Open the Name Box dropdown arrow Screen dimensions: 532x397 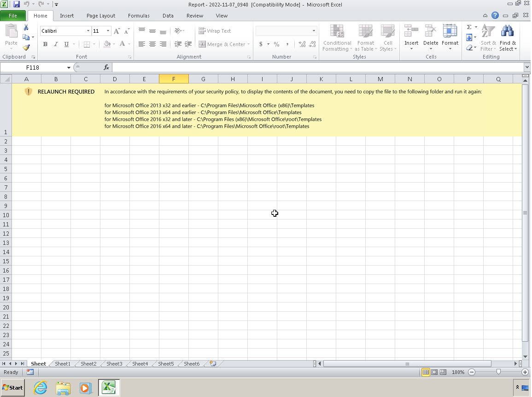click(69, 68)
